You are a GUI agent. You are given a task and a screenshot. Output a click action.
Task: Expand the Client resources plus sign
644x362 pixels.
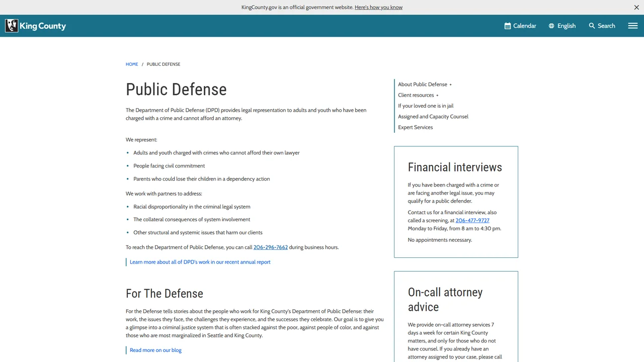(x=437, y=95)
